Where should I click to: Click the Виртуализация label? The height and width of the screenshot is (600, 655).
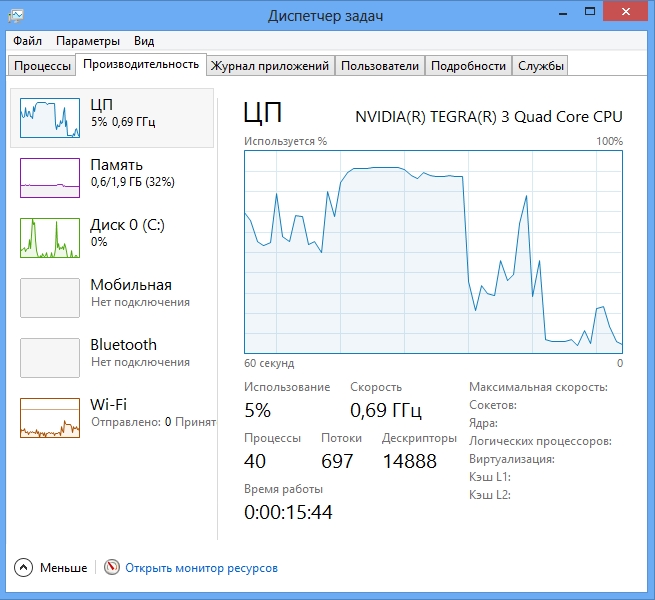pyautogui.click(x=512, y=459)
